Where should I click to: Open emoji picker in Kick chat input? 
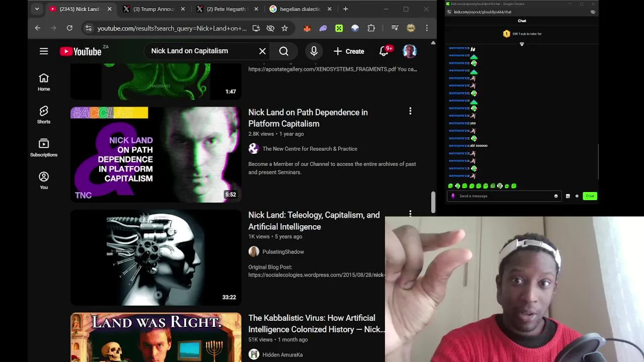pos(556,196)
